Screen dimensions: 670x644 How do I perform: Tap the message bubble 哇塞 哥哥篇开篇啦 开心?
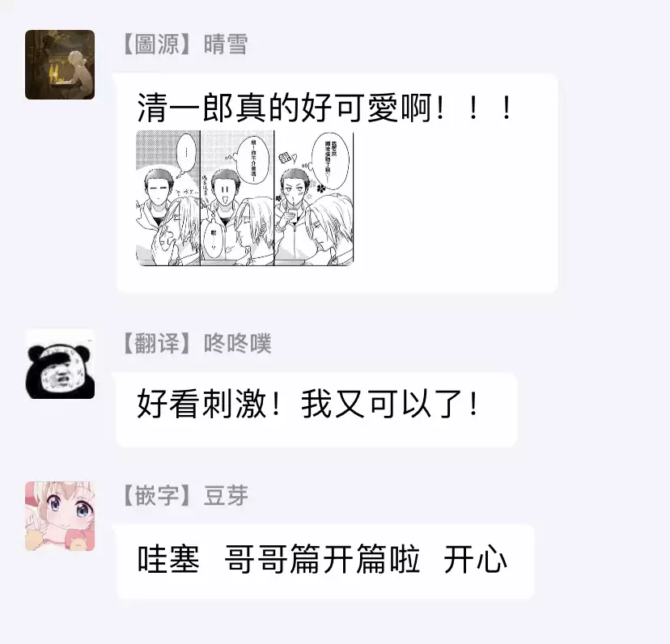pos(324,561)
